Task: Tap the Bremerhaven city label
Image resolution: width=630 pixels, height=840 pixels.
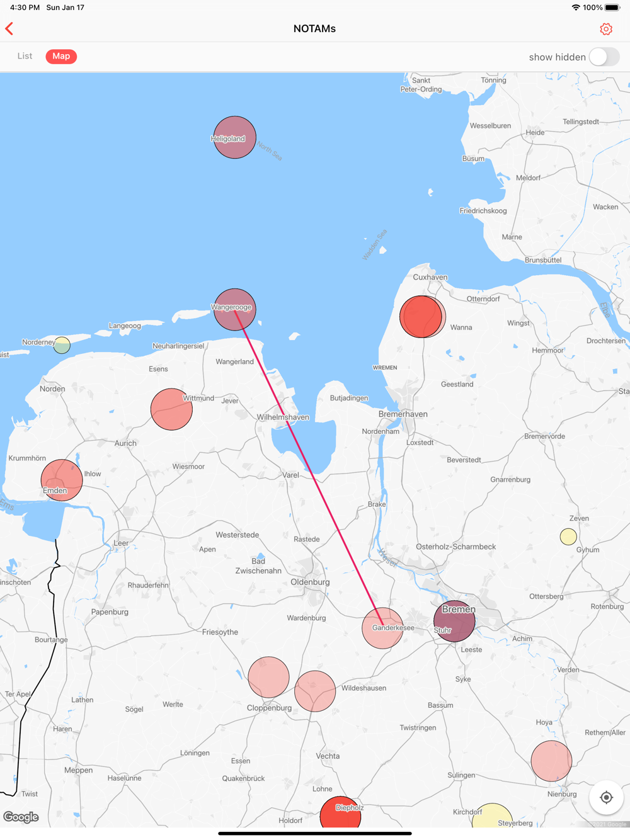Action: pyautogui.click(x=403, y=414)
